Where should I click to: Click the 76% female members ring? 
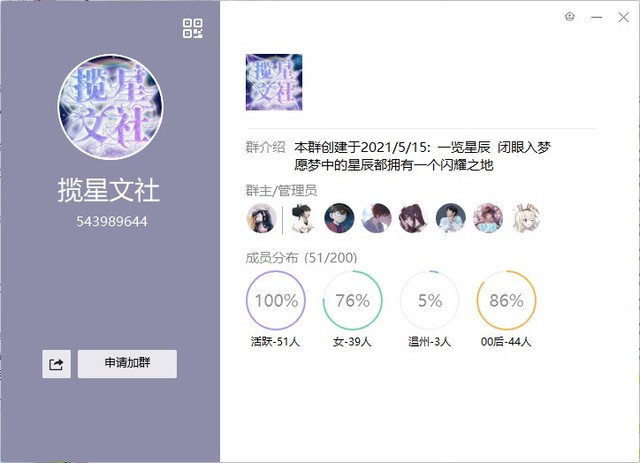click(x=353, y=300)
